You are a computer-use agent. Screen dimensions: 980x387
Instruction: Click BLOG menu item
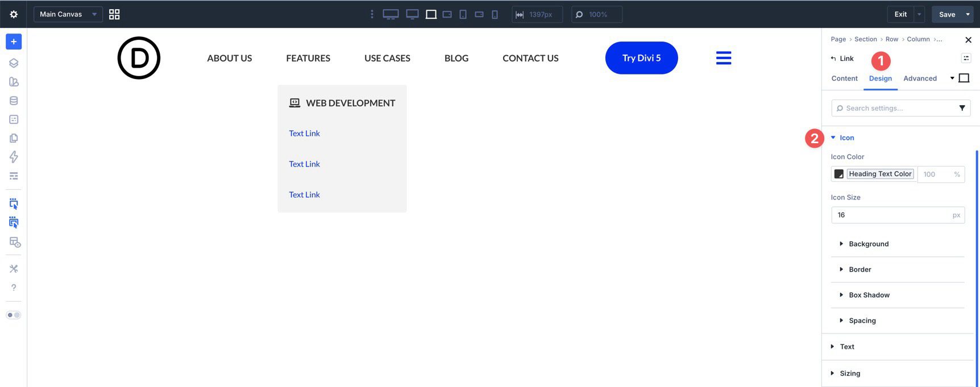coord(456,58)
